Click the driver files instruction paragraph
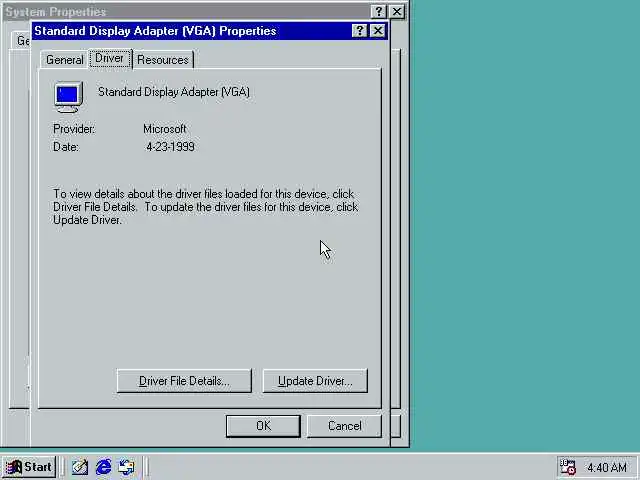This screenshot has width=640, height=480. [206, 207]
